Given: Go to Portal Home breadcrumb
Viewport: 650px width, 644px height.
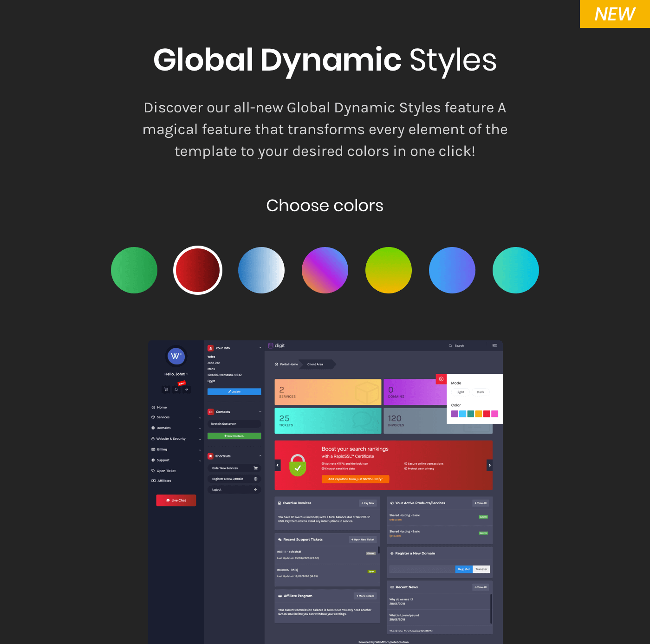Looking at the screenshot, I should point(288,364).
